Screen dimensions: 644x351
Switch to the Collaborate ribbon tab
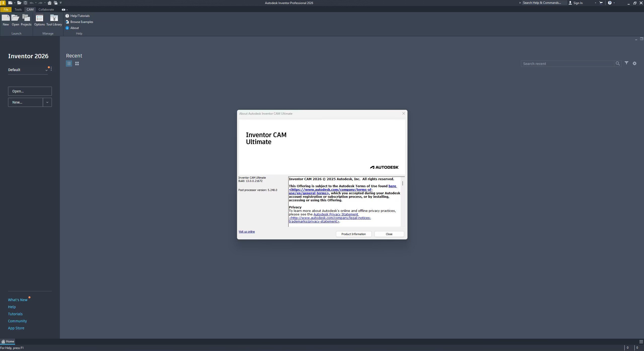point(46,10)
